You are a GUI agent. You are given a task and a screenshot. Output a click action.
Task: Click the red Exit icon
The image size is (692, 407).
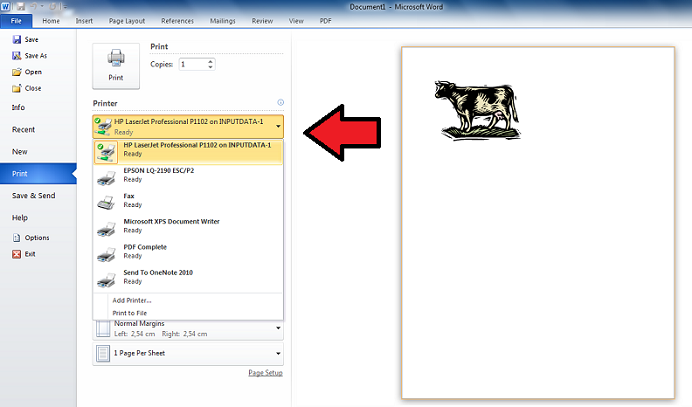tap(16, 254)
